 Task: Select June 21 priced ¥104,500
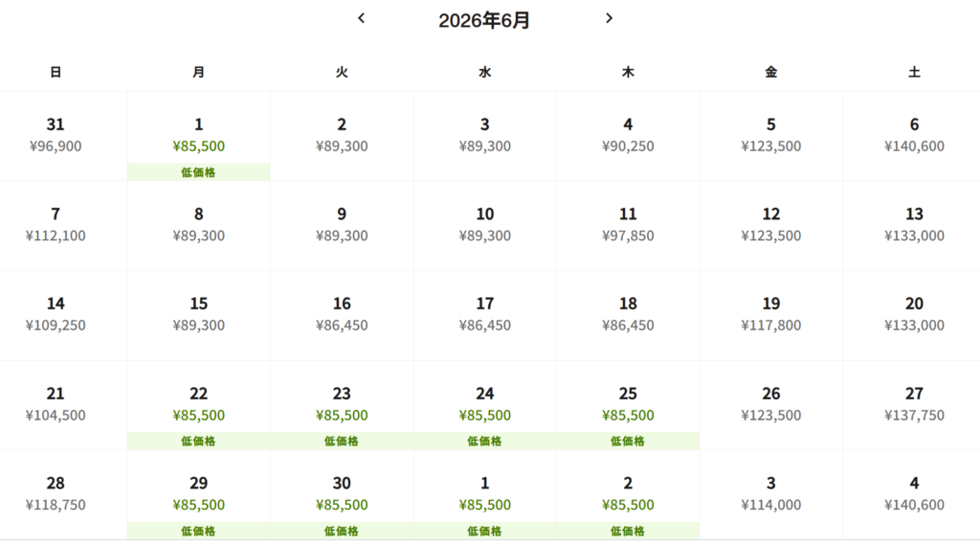[x=56, y=404]
